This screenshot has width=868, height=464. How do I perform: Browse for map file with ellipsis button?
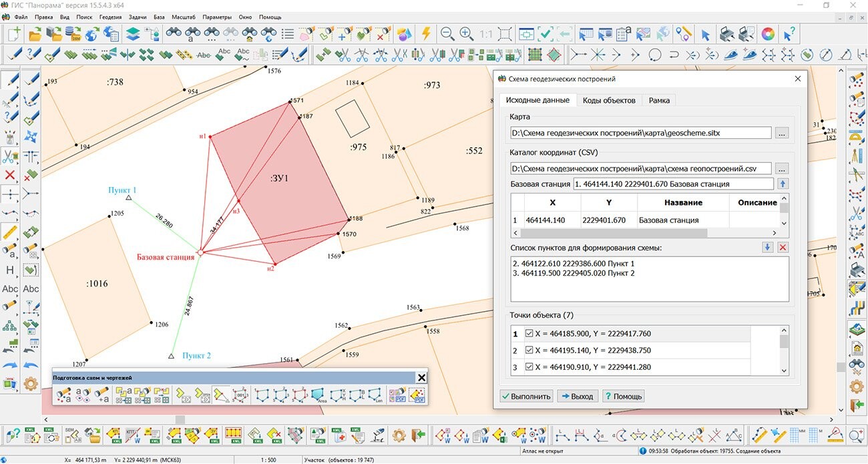tap(782, 133)
